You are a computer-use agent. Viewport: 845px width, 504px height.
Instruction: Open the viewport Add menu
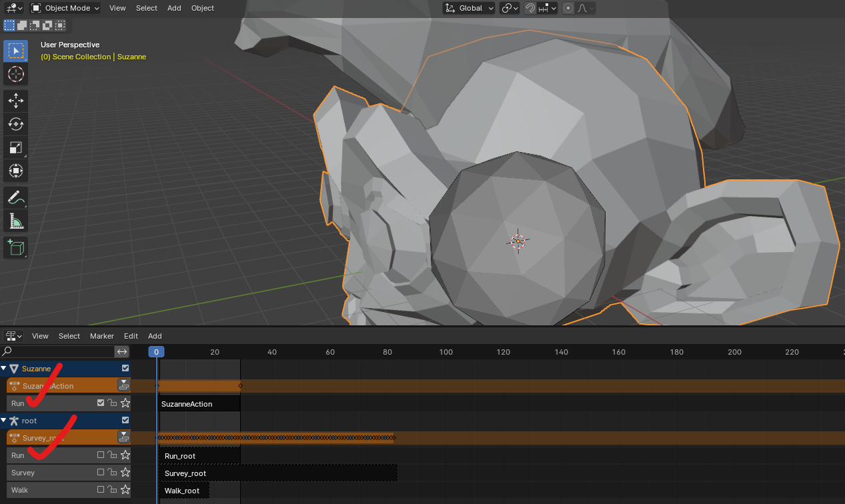[x=174, y=8]
